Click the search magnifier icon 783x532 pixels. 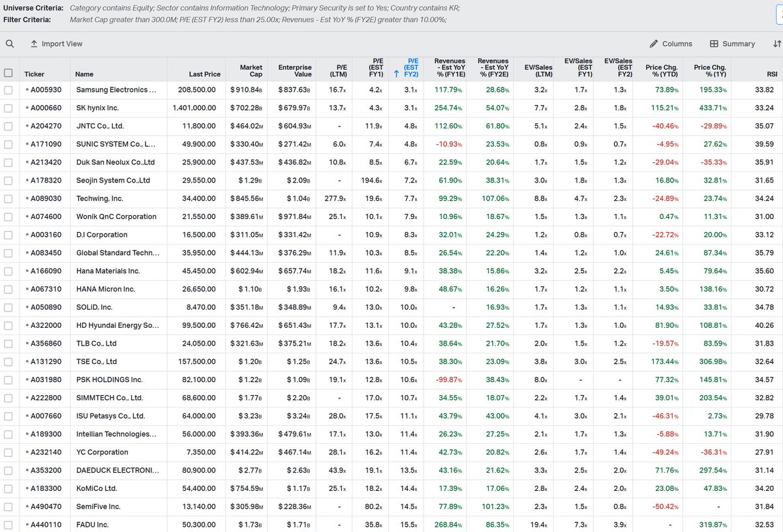pyautogui.click(x=10, y=44)
